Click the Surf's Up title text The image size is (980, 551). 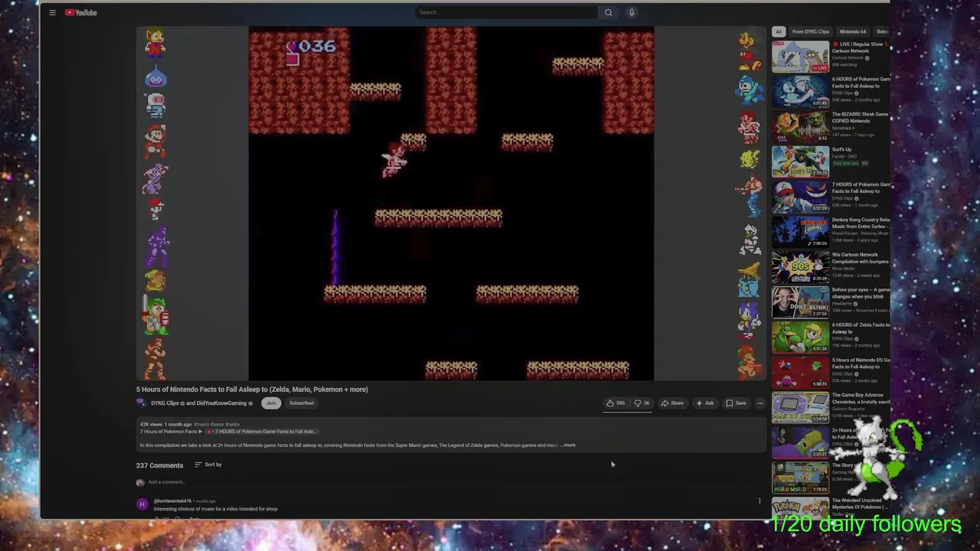[x=842, y=150]
